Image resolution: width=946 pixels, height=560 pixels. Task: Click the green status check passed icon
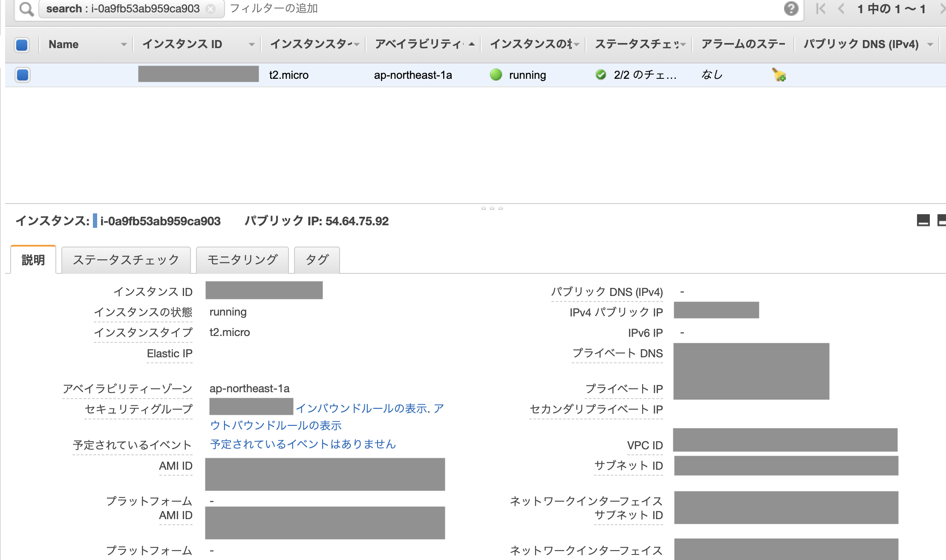(601, 75)
